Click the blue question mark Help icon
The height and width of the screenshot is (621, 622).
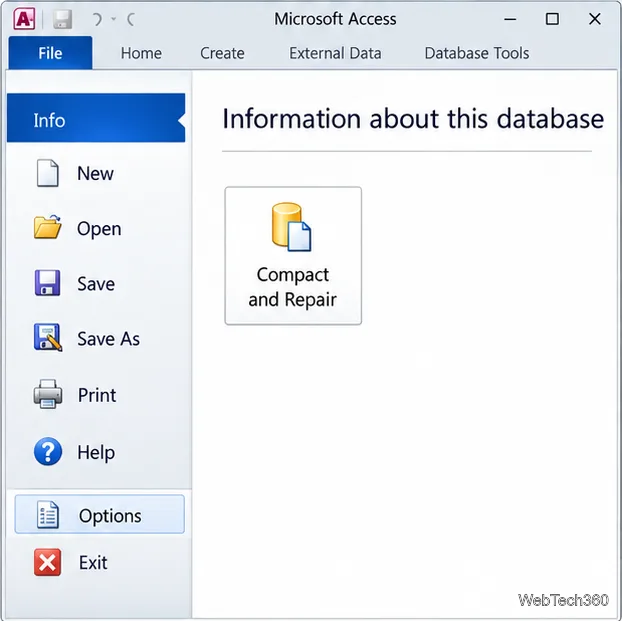[48, 451]
